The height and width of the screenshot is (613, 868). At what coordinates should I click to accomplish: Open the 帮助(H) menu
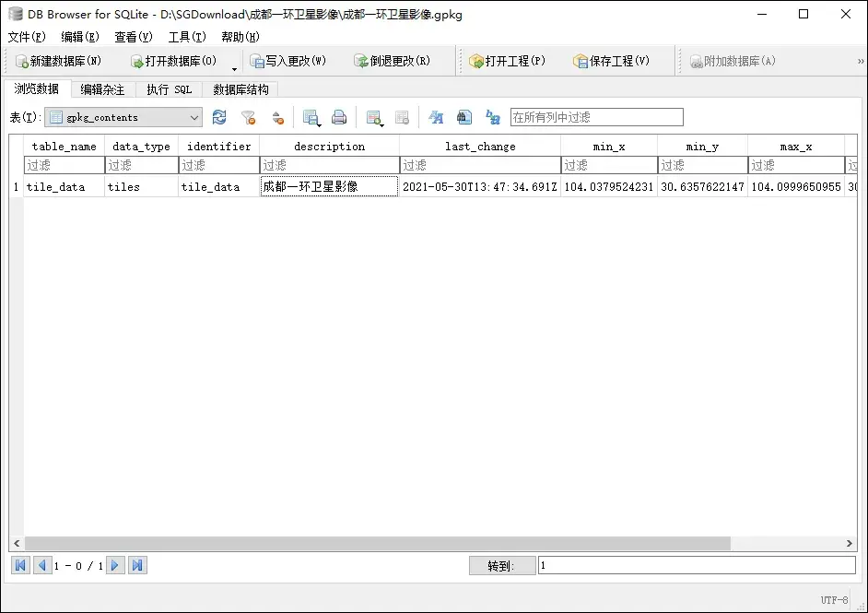[x=240, y=37]
